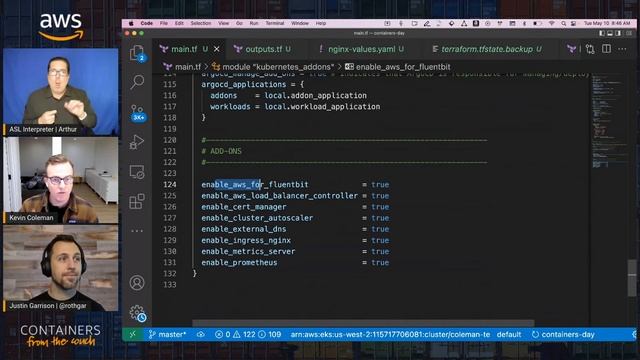
Task: Click the containers-day status bar item
Action: (x=563, y=334)
